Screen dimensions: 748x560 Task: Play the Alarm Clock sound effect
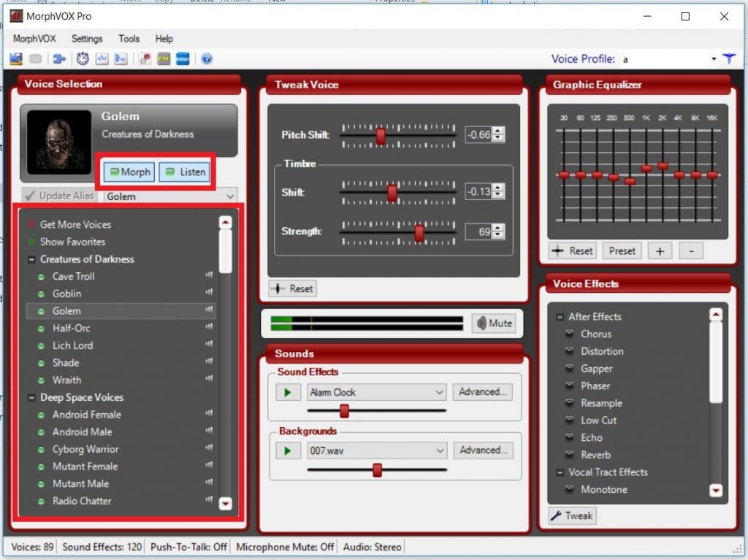[288, 392]
